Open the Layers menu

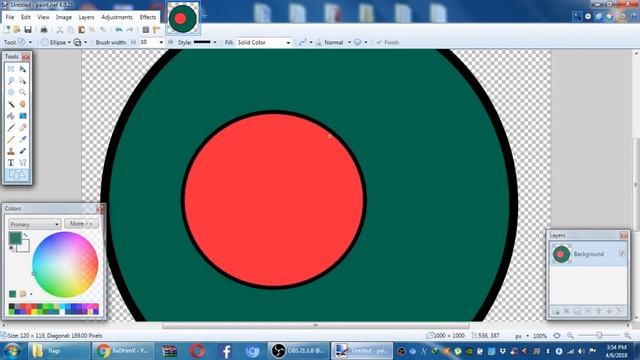[86, 17]
